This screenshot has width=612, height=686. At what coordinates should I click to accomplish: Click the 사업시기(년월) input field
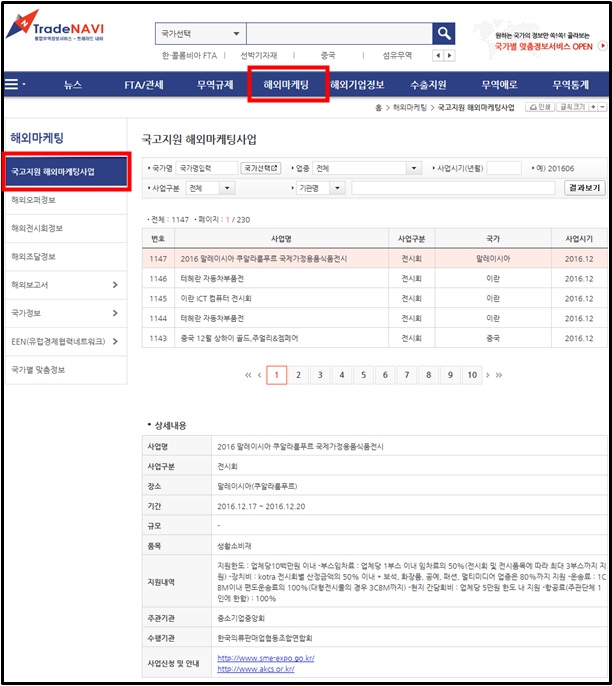click(x=504, y=168)
